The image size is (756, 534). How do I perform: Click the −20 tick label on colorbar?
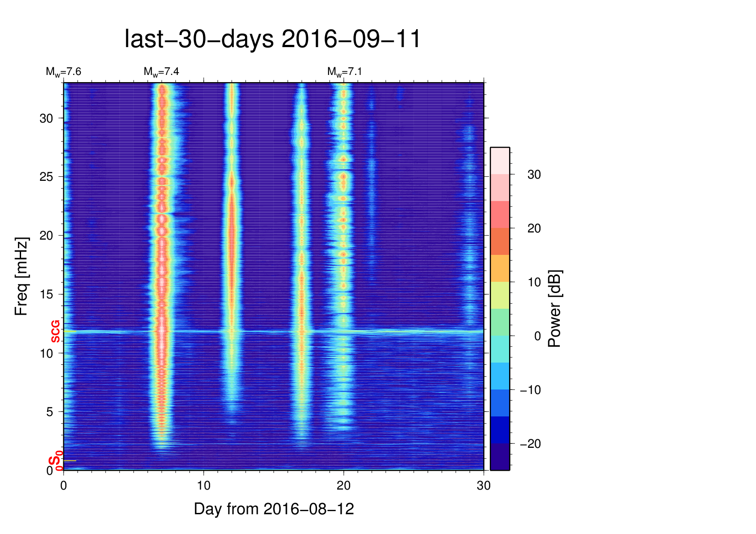(x=530, y=444)
